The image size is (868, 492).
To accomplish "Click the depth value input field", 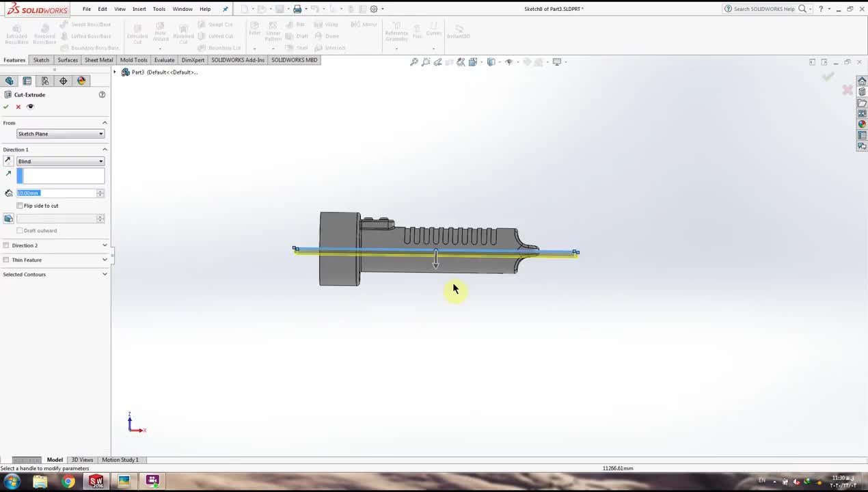I will coord(56,193).
